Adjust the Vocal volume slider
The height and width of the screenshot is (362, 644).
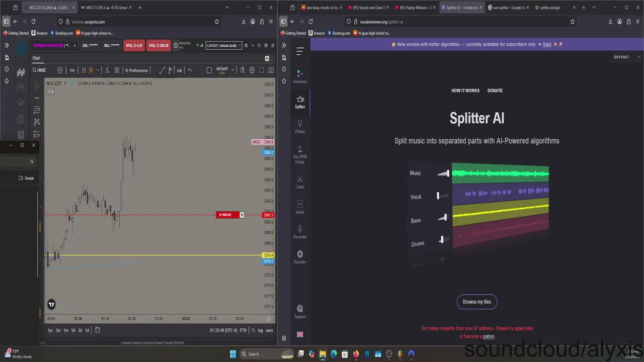tap(443, 196)
